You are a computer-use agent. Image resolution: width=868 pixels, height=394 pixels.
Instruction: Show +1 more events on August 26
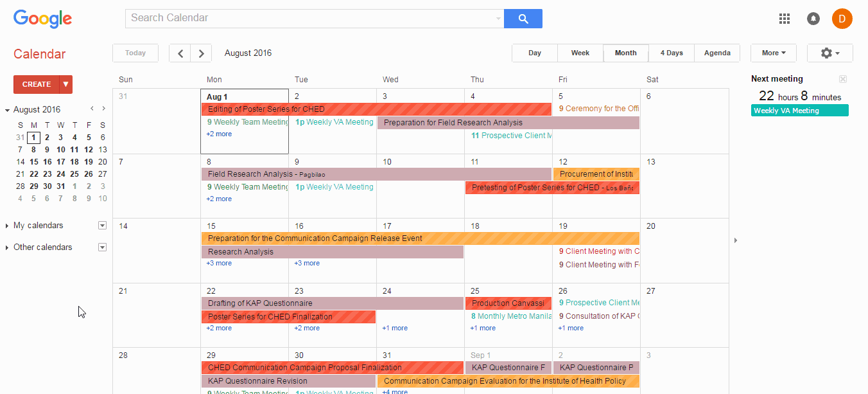571,328
